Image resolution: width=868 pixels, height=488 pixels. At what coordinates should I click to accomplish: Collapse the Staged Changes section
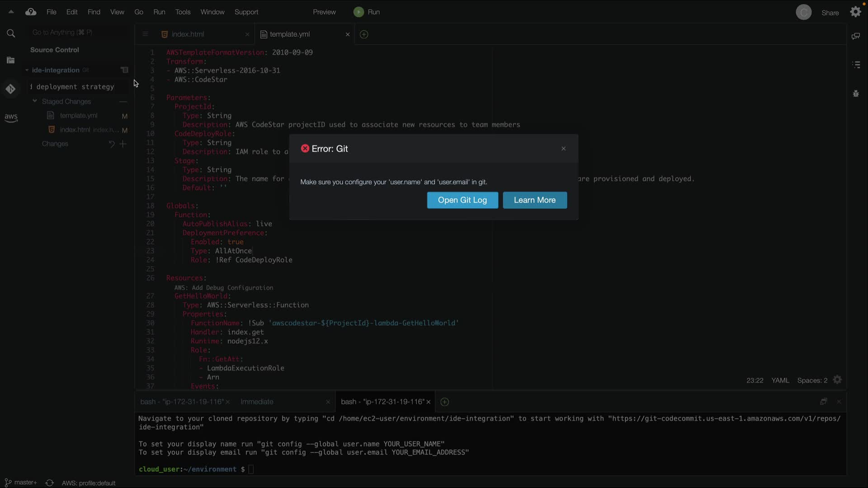[35, 101]
